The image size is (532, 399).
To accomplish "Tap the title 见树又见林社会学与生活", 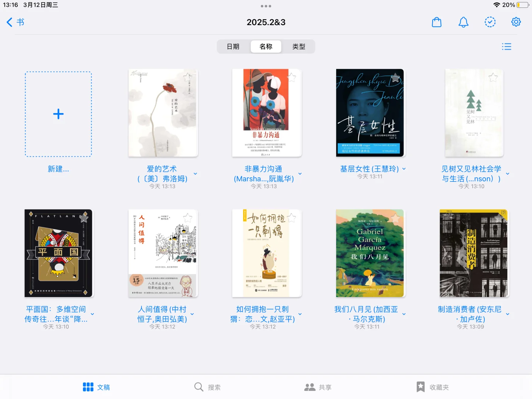I will coord(471,174).
